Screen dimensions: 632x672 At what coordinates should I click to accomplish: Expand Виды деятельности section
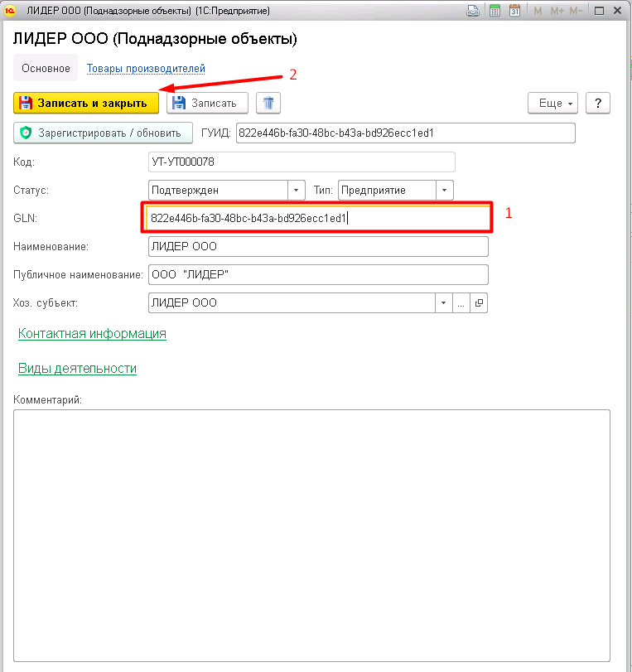point(77,369)
